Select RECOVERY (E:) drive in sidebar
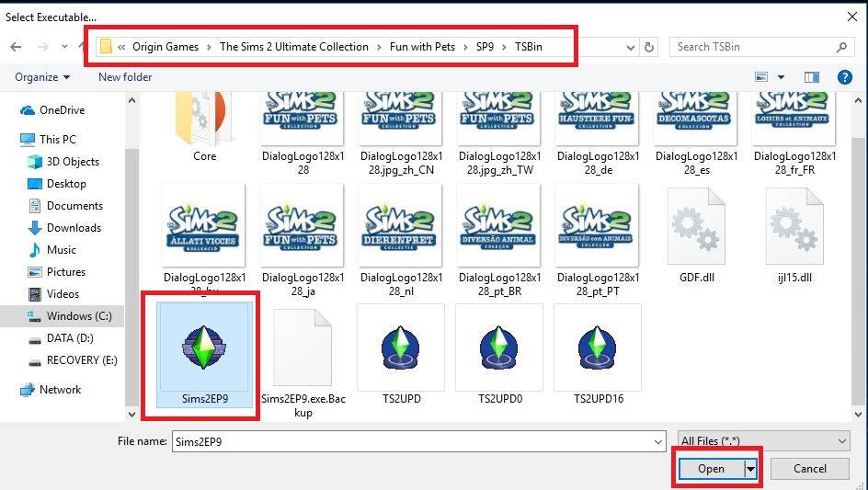The width and height of the screenshot is (868, 490). [73, 360]
